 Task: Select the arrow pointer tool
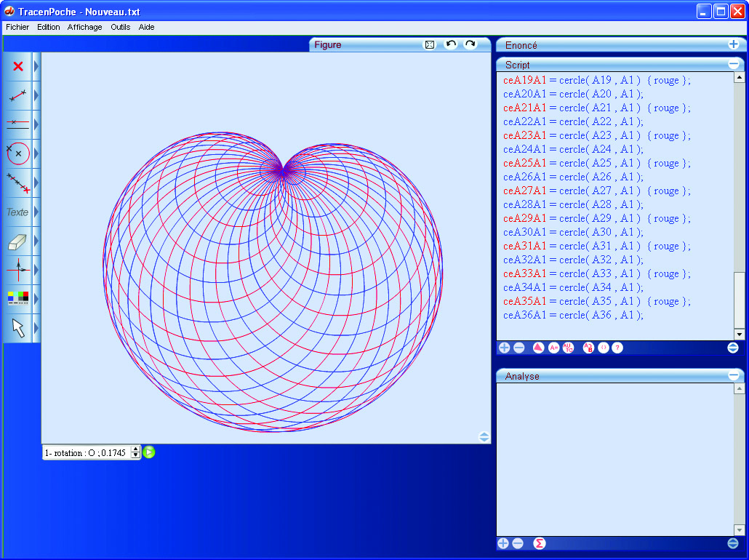18,328
